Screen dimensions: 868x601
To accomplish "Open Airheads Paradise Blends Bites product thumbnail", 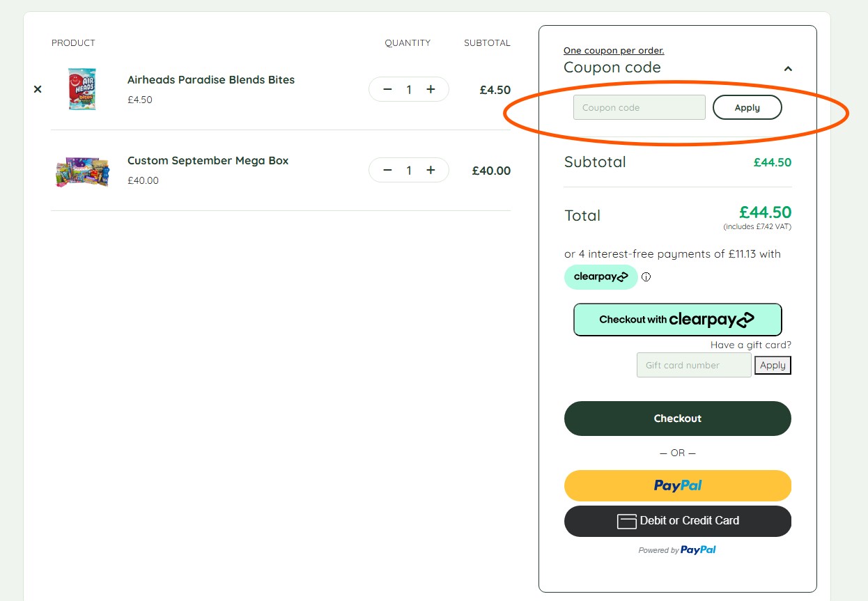I will click(x=82, y=89).
